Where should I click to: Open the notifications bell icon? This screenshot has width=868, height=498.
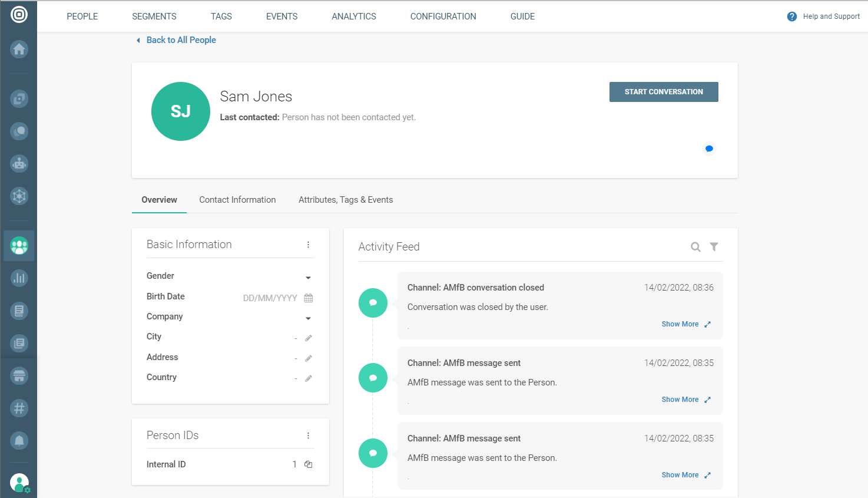pyautogui.click(x=19, y=440)
